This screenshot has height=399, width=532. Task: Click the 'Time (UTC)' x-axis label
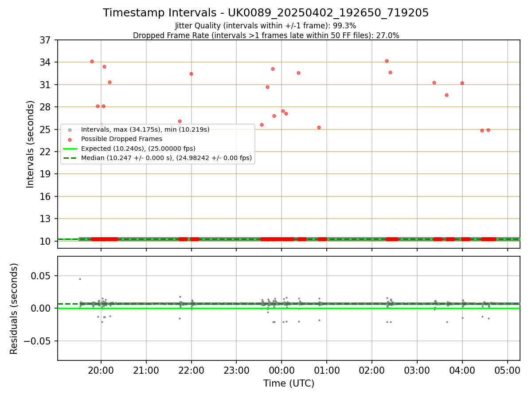[x=289, y=383]
